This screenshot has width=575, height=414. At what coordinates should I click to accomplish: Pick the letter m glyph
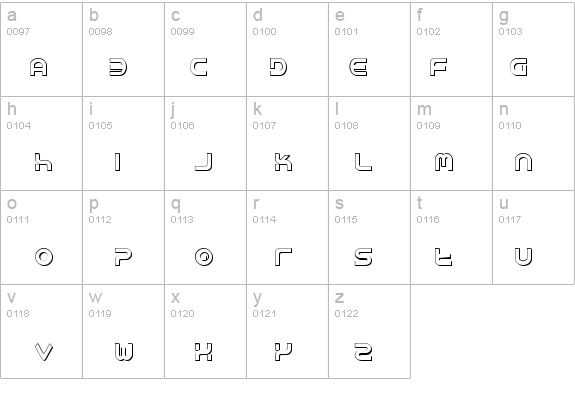coord(444,162)
